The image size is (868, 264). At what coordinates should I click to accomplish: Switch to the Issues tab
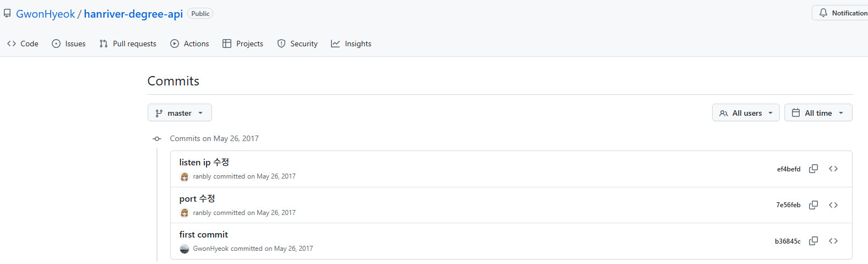69,44
